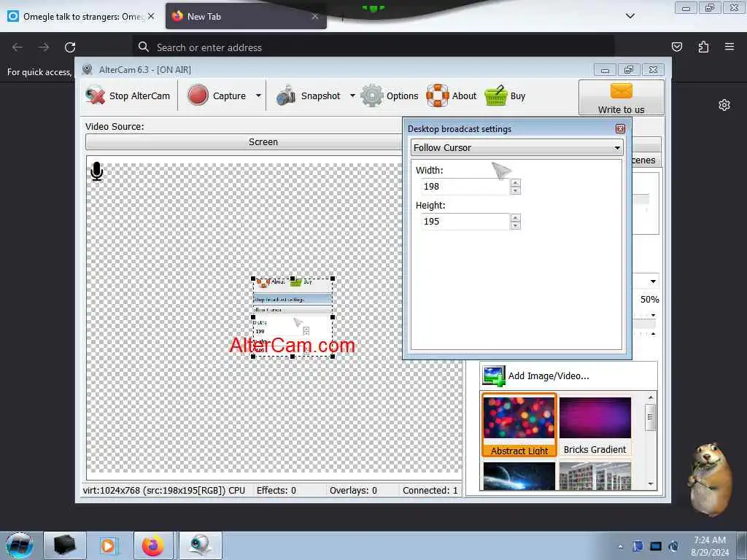Open Firefox extensions puzzle icon
Image resolution: width=747 pixels, height=560 pixels.
click(703, 47)
